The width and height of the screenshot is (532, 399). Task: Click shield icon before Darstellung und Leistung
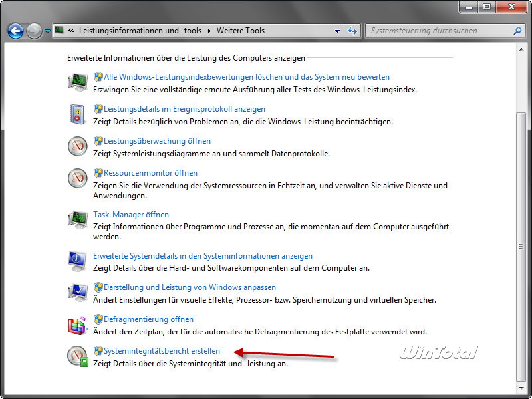coord(98,287)
